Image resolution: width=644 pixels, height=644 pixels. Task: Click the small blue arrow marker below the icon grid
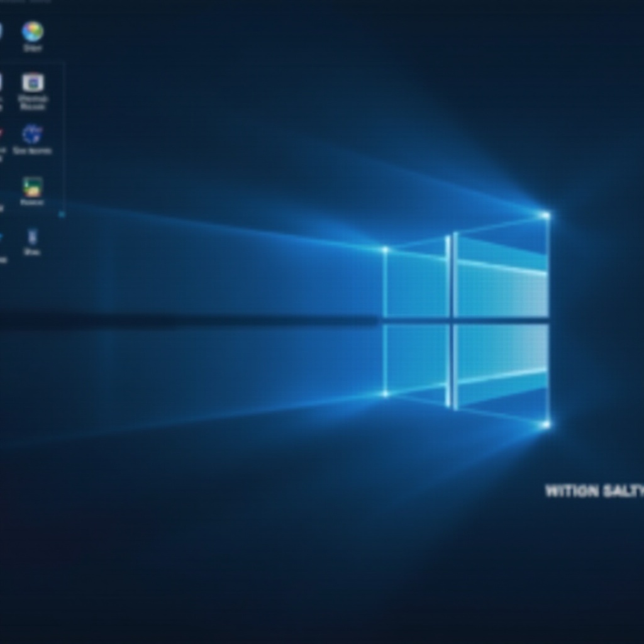point(62,214)
